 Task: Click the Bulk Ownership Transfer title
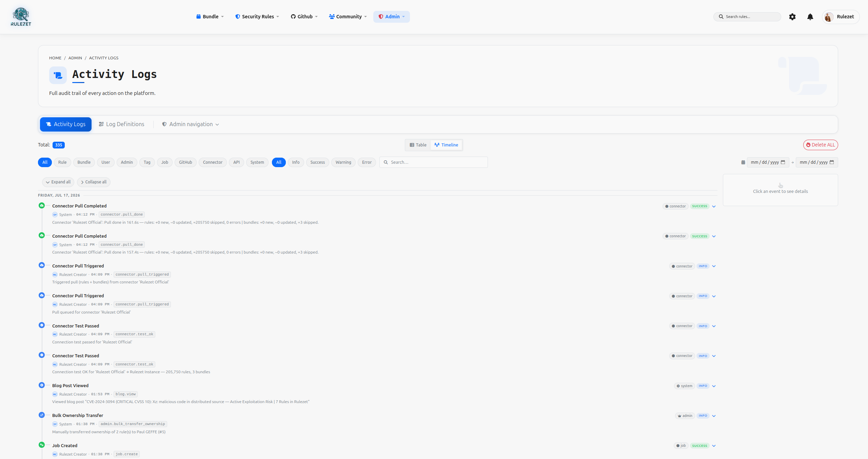78,415
